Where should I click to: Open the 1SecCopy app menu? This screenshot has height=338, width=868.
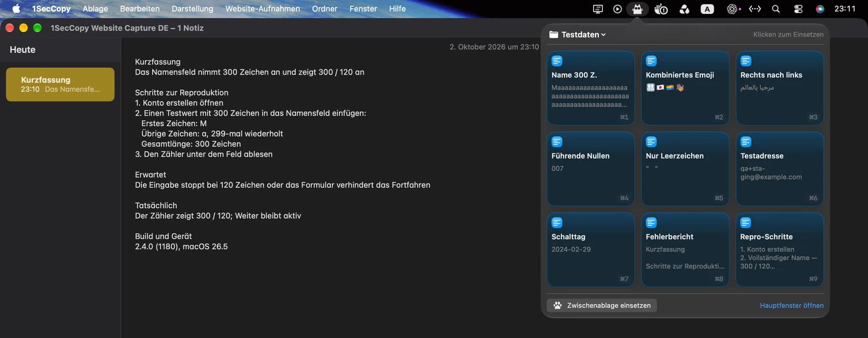point(51,9)
